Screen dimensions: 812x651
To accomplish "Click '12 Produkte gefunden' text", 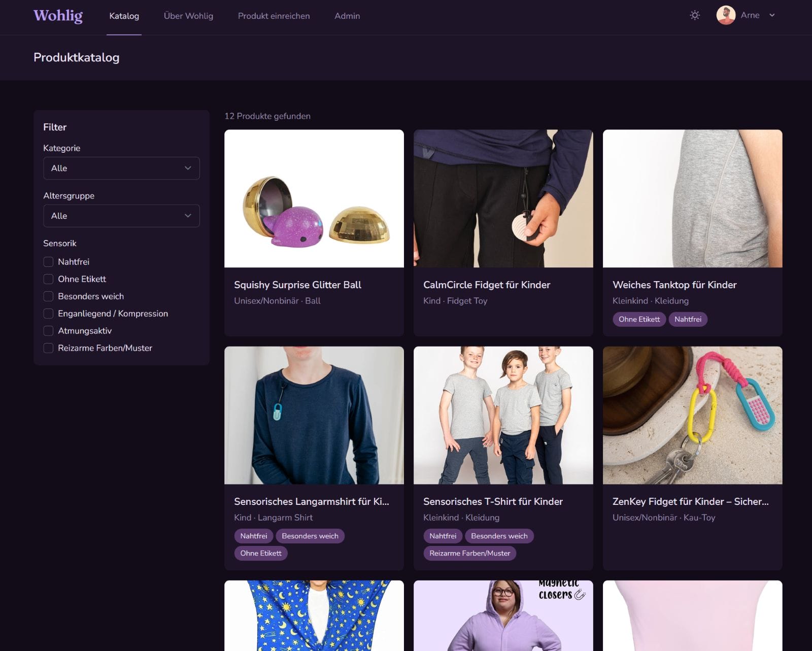I will pos(267,116).
